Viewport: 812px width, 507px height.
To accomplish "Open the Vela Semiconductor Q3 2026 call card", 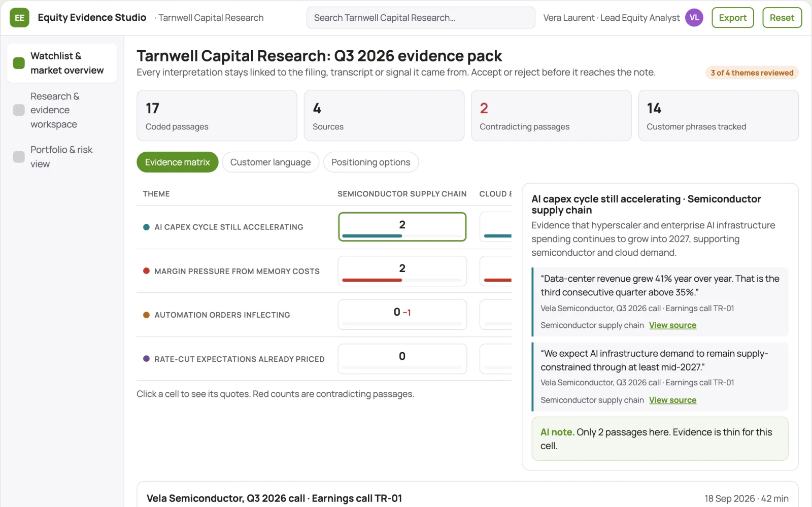I will (467, 494).
